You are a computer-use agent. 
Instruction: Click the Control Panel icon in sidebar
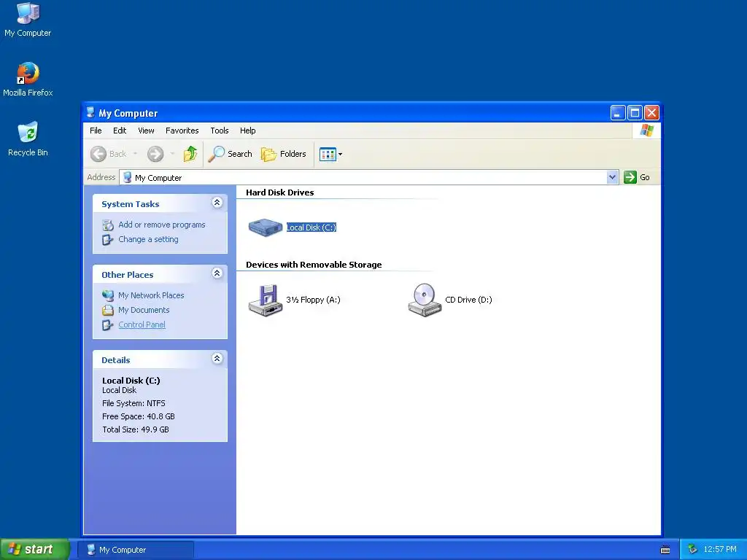pos(108,324)
